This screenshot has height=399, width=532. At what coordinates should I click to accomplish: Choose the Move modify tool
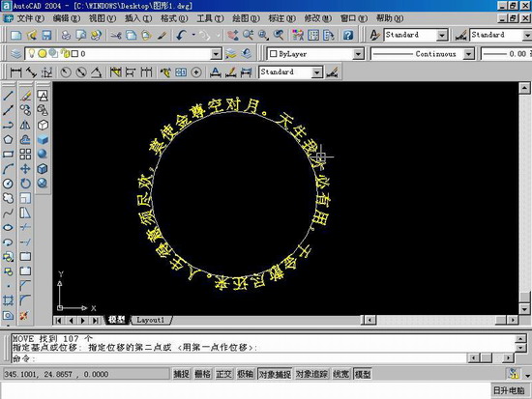pyautogui.click(x=25, y=169)
